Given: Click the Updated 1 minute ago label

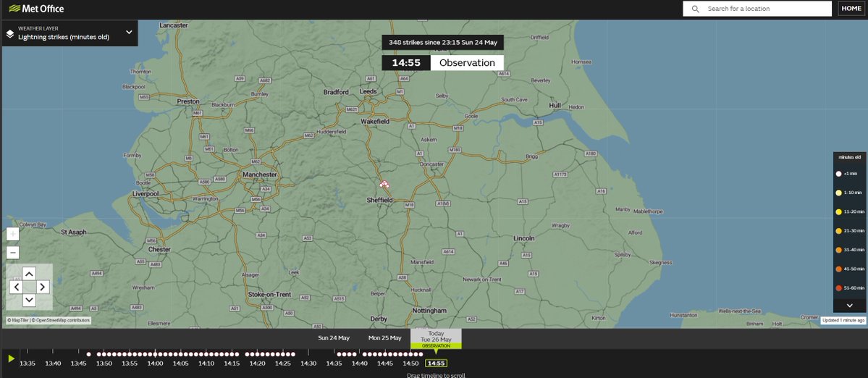Looking at the screenshot, I should point(843,321).
